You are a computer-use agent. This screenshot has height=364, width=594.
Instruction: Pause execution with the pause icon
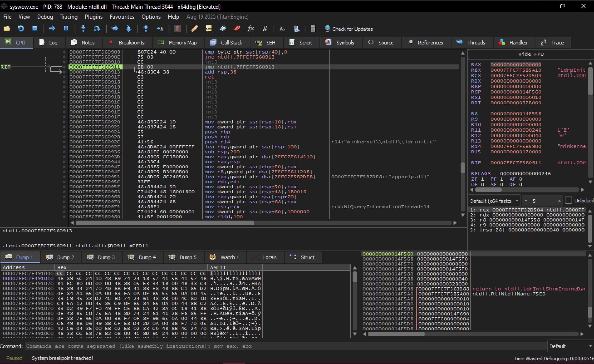(x=66, y=29)
